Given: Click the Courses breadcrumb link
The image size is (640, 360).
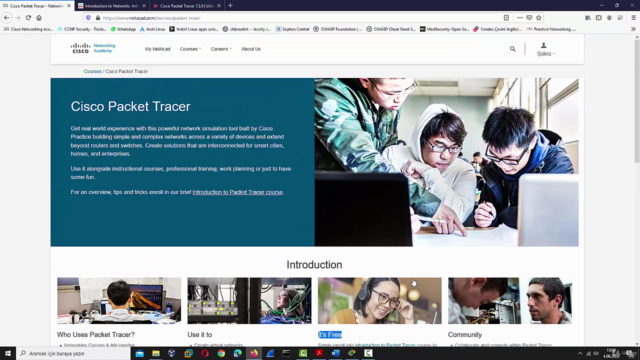Looking at the screenshot, I should coord(93,71).
